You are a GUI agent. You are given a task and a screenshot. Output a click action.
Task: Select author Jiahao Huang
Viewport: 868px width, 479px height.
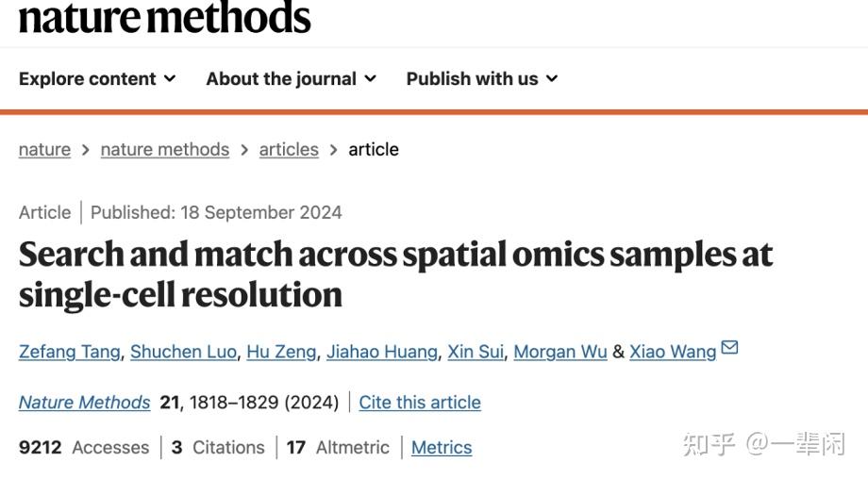[x=382, y=352]
